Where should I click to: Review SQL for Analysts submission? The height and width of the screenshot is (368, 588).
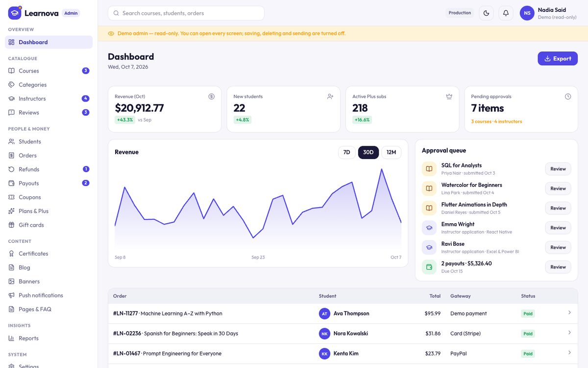point(558,169)
